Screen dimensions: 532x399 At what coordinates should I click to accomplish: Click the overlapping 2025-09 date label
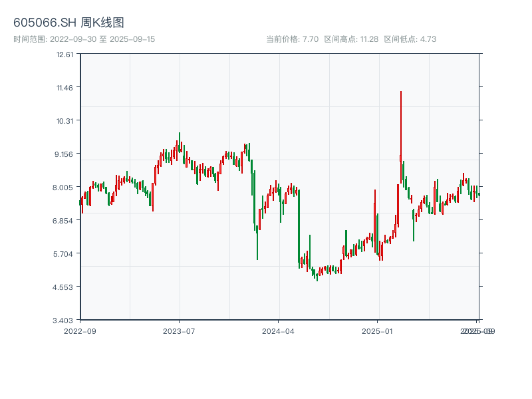[478, 331]
